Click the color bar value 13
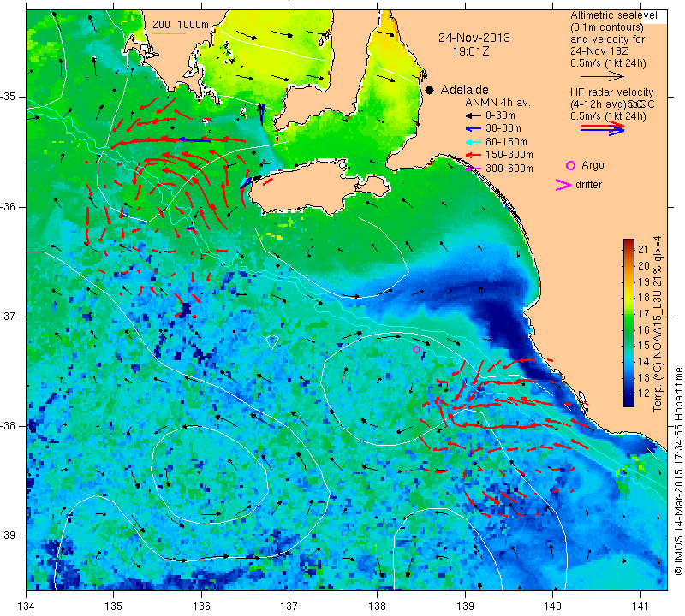The image size is (685, 616). point(644,377)
